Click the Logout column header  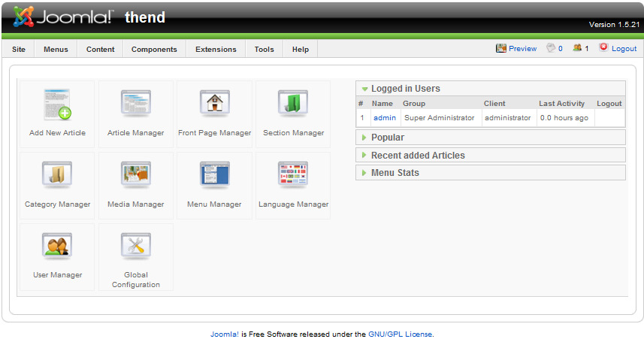point(609,104)
